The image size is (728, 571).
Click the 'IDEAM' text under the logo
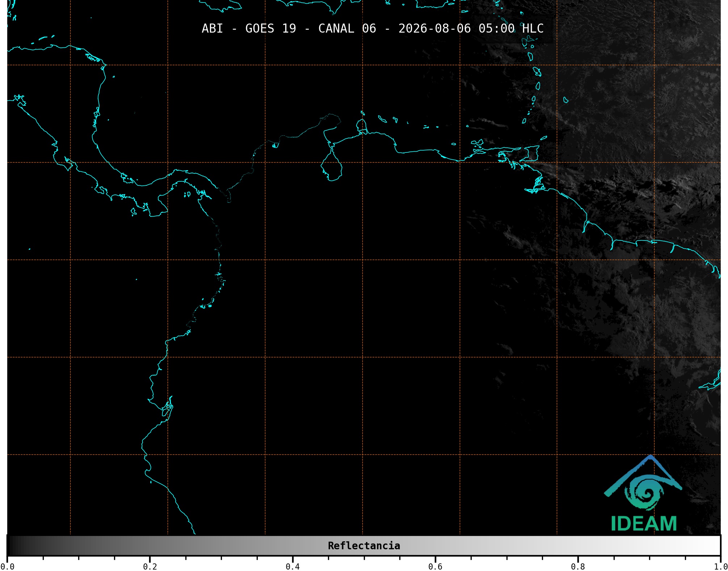pos(644,524)
